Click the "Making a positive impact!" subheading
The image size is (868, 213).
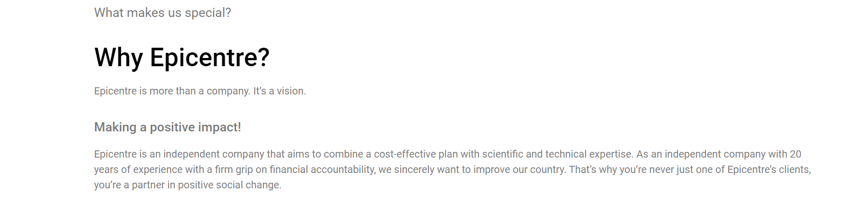tap(168, 127)
